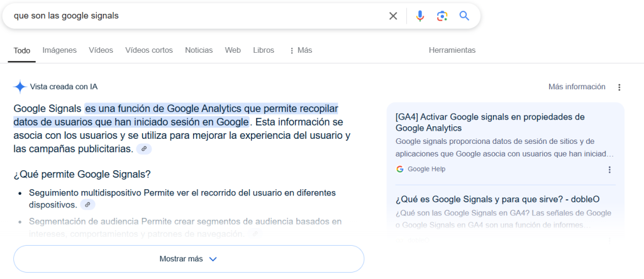644x279 pixels.
Task: Open options menu for Google Help source
Action: tap(609, 170)
